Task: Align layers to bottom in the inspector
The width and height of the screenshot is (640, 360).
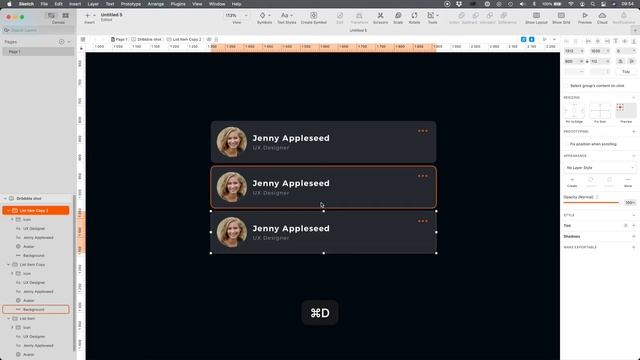Action: click(x=634, y=41)
